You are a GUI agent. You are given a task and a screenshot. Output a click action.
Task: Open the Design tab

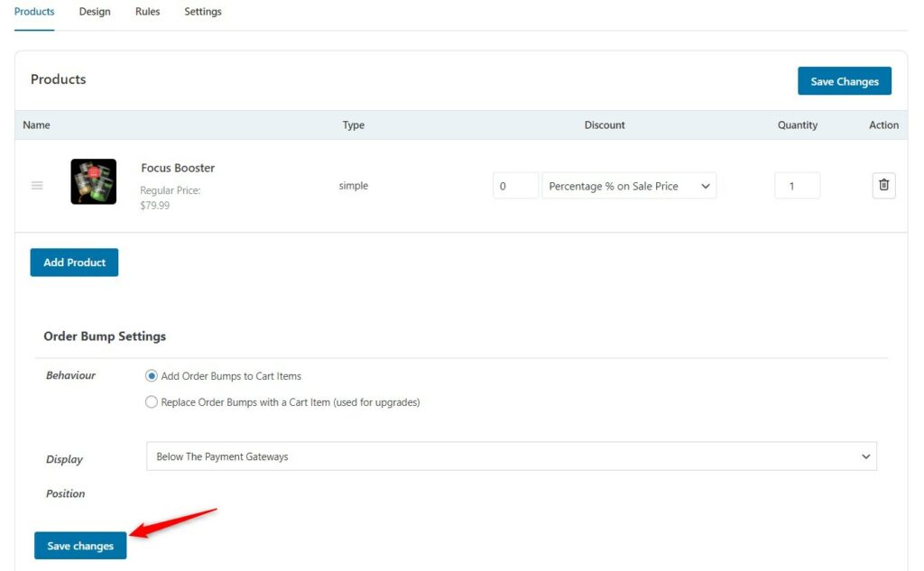95,12
